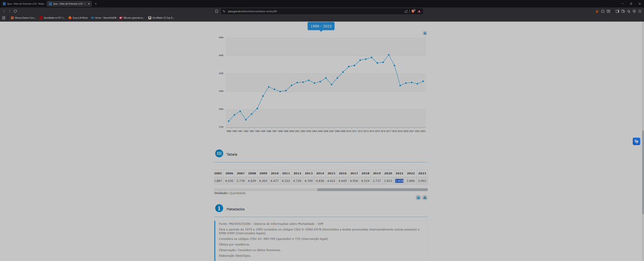Click the table's horizontal scrollbar thumb

372,190
